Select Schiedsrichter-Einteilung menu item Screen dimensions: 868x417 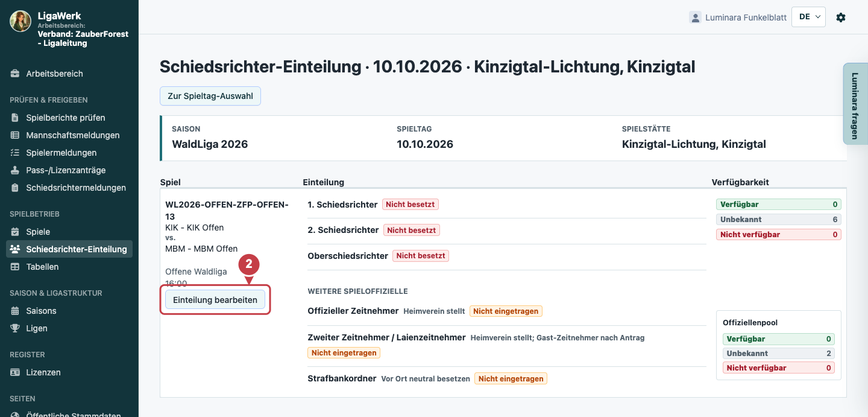(x=69, y=249)
